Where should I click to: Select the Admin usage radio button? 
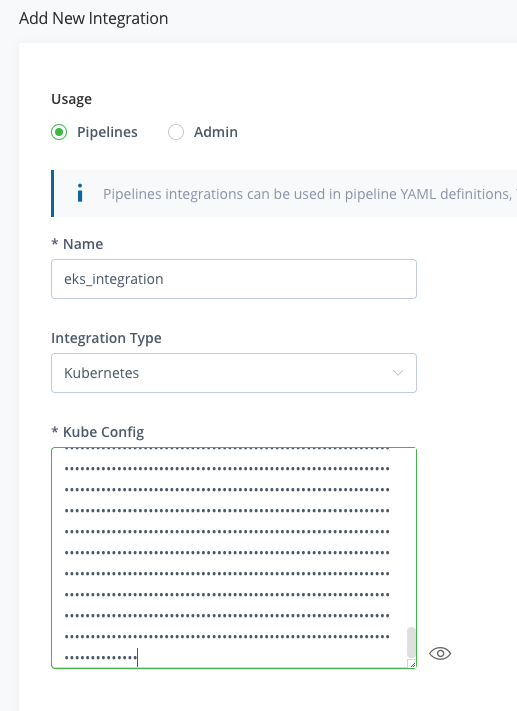[x=176, y=132]
